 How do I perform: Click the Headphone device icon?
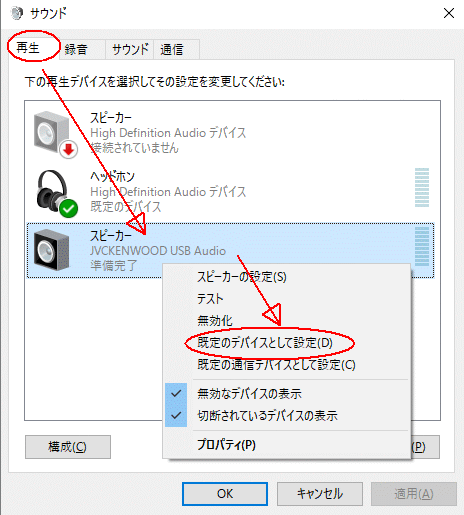[53, 191]
